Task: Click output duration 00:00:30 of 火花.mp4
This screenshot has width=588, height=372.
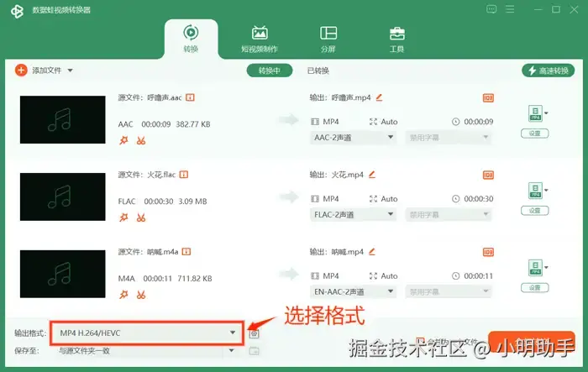Action: coord(479,199)
